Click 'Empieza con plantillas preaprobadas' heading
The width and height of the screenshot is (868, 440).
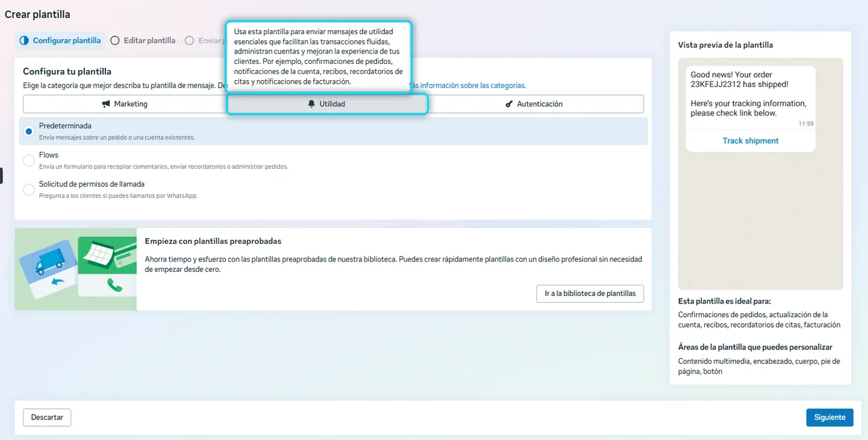(x=213, y=241)
